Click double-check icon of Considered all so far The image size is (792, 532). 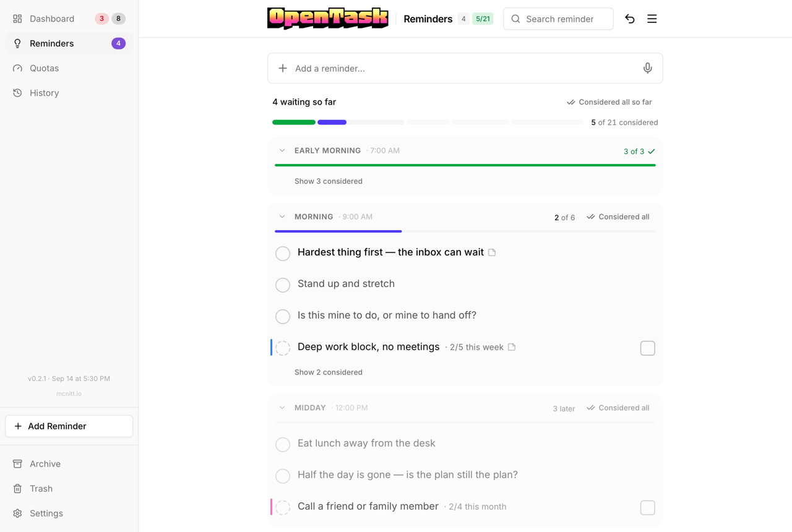(x=570, y=102)
